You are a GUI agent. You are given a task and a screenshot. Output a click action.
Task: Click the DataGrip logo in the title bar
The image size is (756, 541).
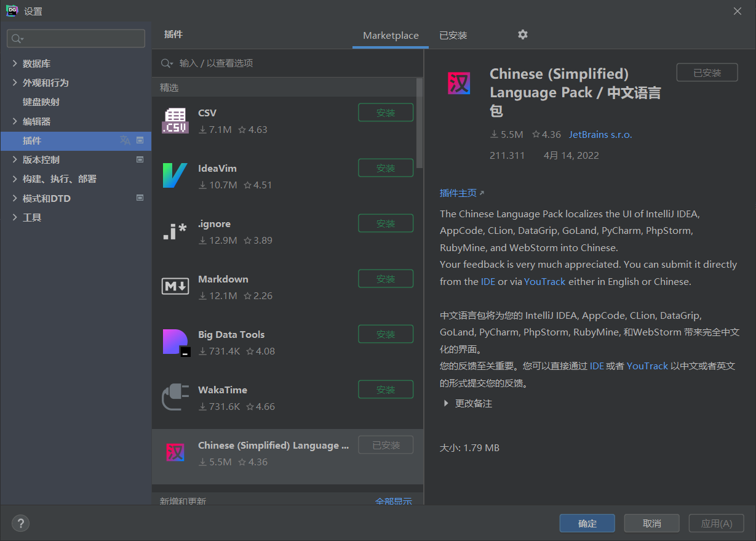tap(11, 10)
